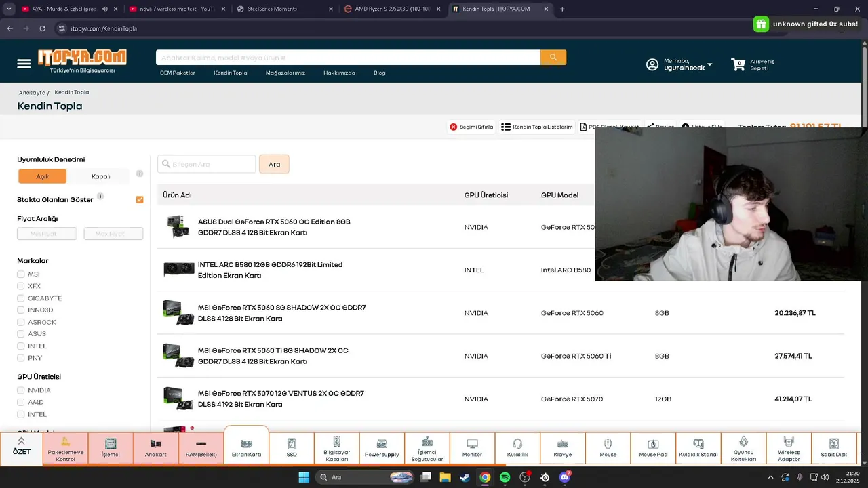Select the Oyuncu Koltukları category icon
Screen dimensions: 868x488
(x=744, y=441)
